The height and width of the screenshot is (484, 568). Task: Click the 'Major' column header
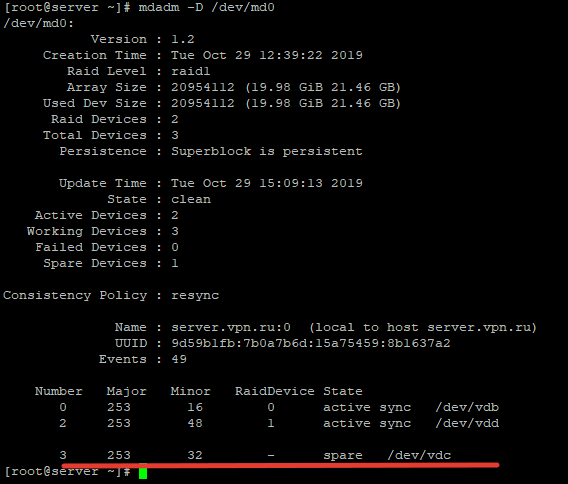(127, 391)
